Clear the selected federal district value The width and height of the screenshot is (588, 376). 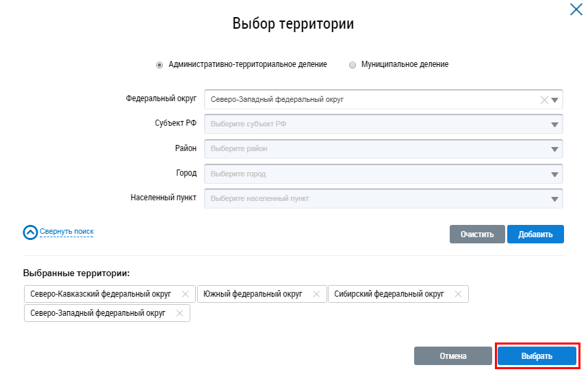(545, 100)
